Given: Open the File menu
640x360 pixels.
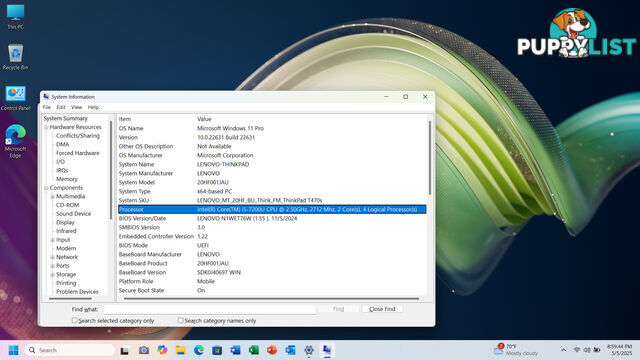Looking at the screenshot, I should (x=47, y=107).
